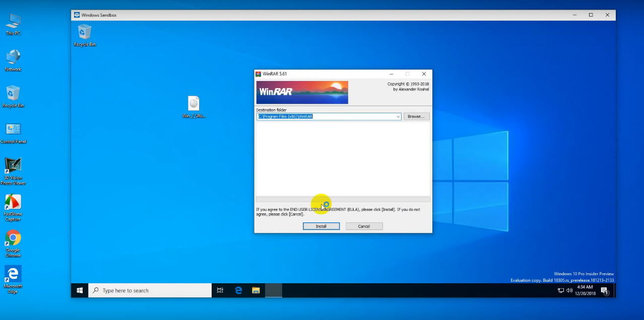Click Windows Sandbox title bar icon
The image size is (644, 320).
[x=77, y=15]
